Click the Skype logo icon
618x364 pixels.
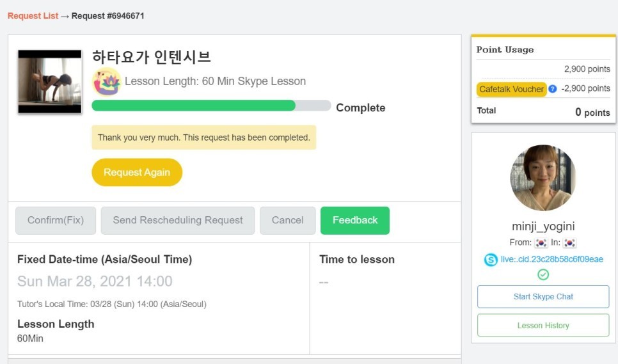491,260
